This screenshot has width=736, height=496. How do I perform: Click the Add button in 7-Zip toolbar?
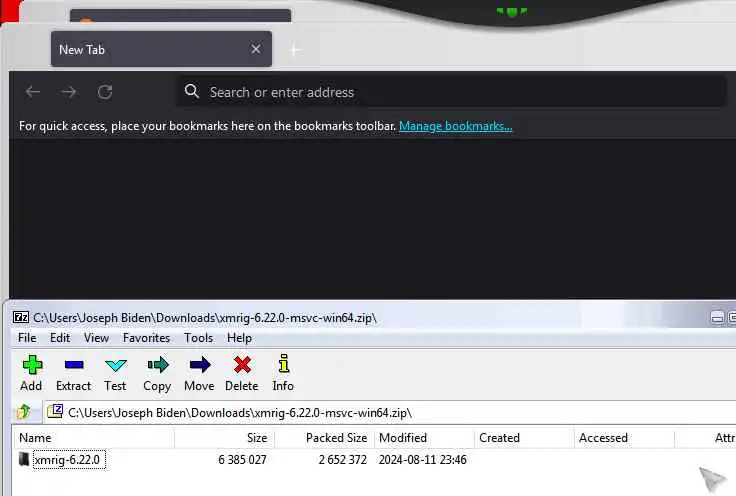pos(31,373)
